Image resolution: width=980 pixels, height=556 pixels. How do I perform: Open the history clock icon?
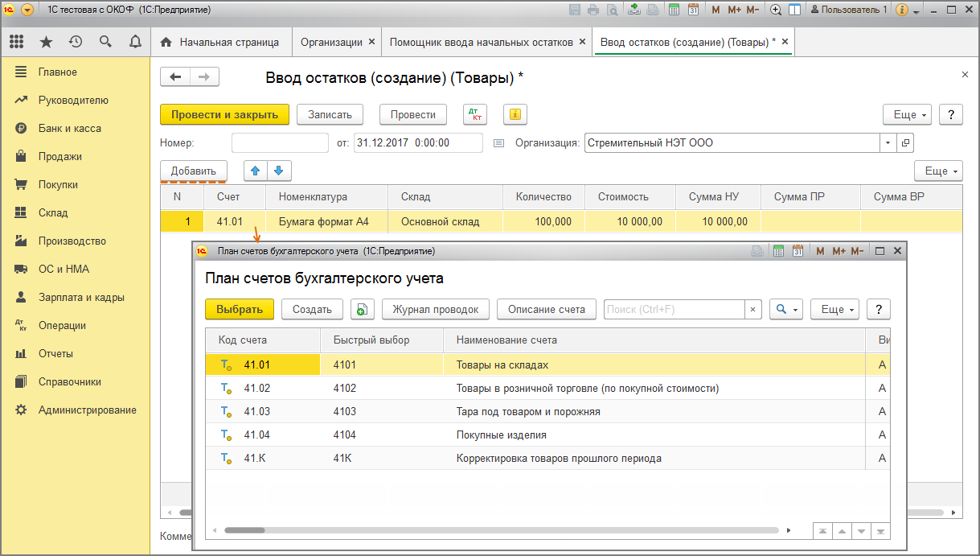pyautogui.click(x=76, y=42)
